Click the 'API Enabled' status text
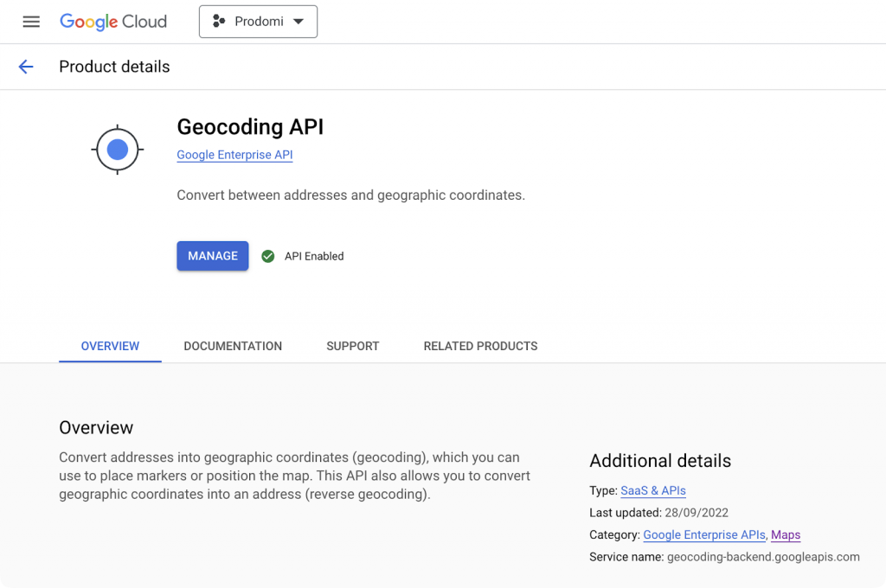The height and width of the screenshot is (588, 886). click(x=314, y=257)
